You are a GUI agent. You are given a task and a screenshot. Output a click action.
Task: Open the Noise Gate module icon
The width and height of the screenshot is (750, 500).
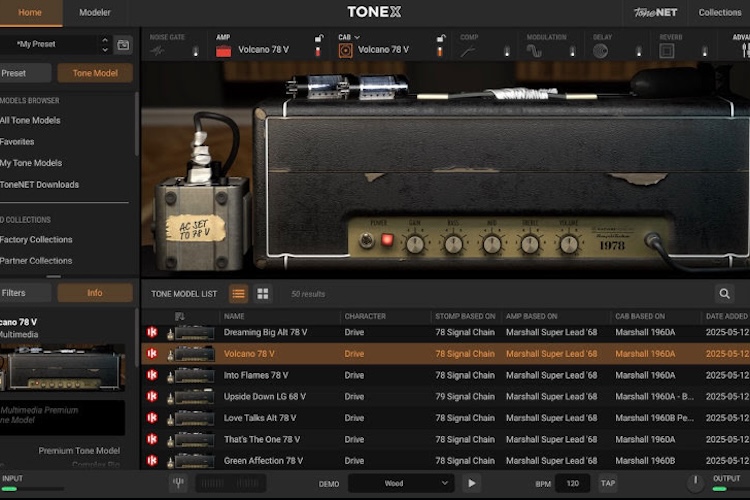pyautogui.click(x=157, y=50)
